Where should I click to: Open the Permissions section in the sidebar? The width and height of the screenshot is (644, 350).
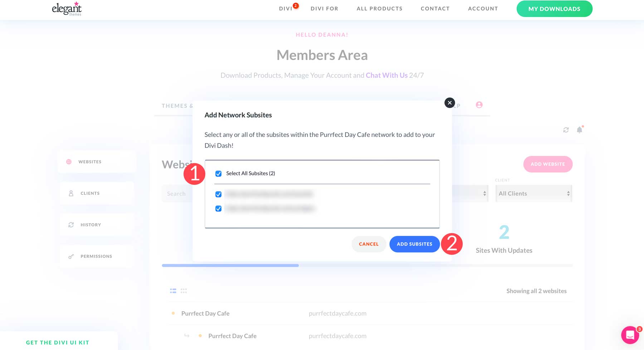click(x=96, y=256)
